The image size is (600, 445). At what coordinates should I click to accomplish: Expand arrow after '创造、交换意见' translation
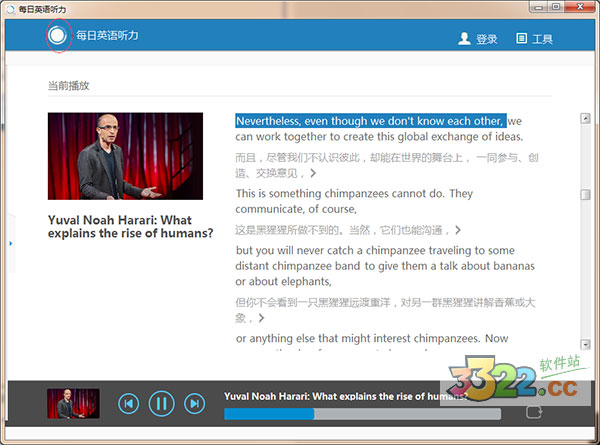(x=313, y=173)
